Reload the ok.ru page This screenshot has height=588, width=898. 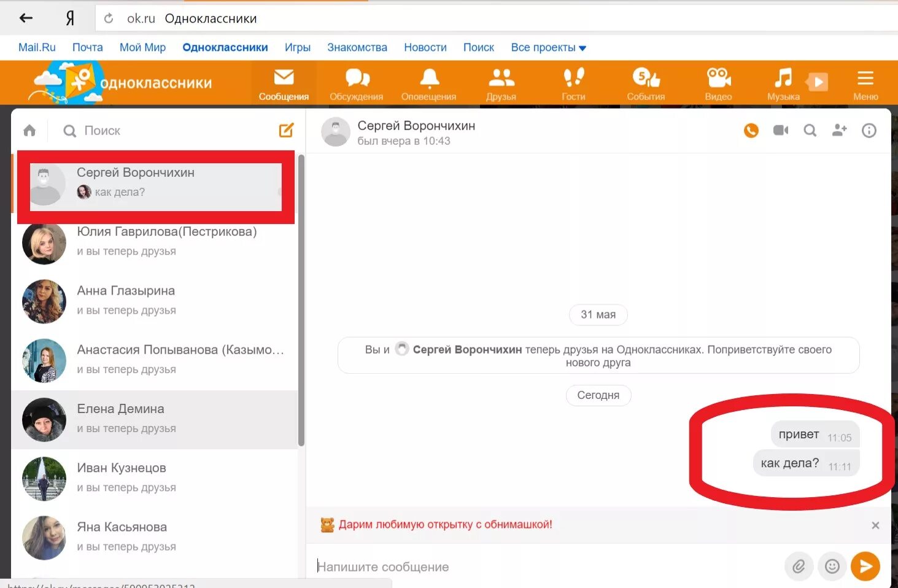(x=109, y=18)
